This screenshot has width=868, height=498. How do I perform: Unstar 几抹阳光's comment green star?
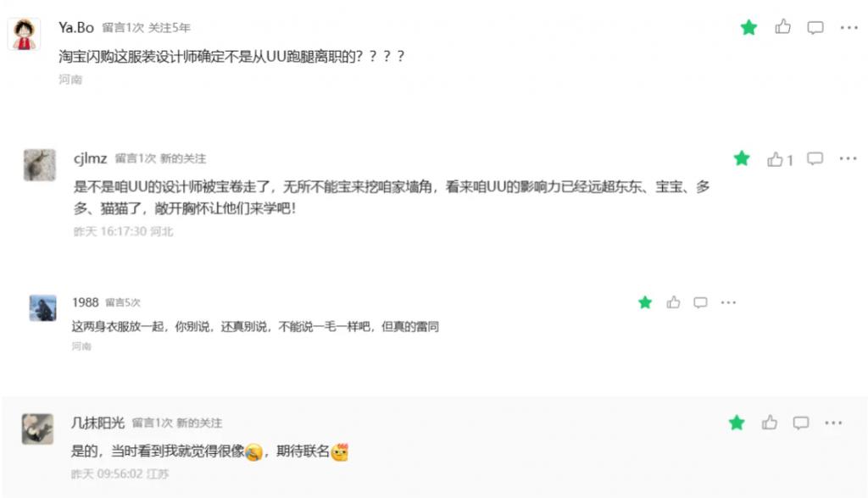(x=737, y=423)
